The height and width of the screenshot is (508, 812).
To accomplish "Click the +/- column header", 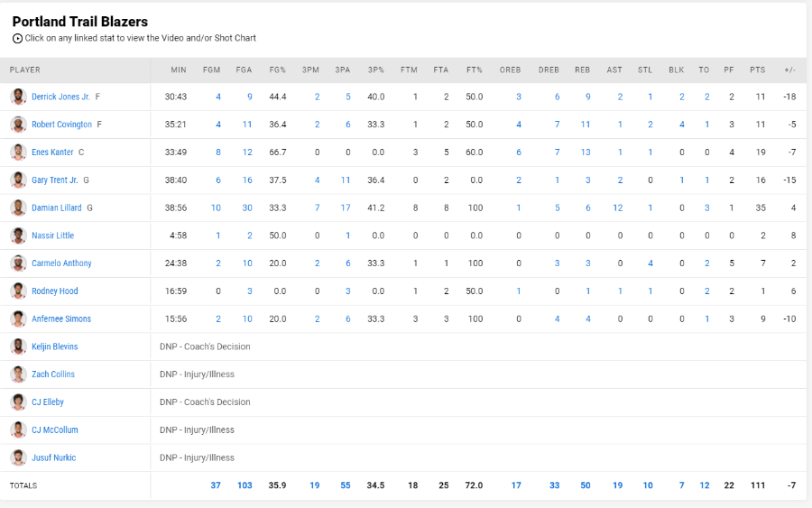I will (x=789, y=69).
